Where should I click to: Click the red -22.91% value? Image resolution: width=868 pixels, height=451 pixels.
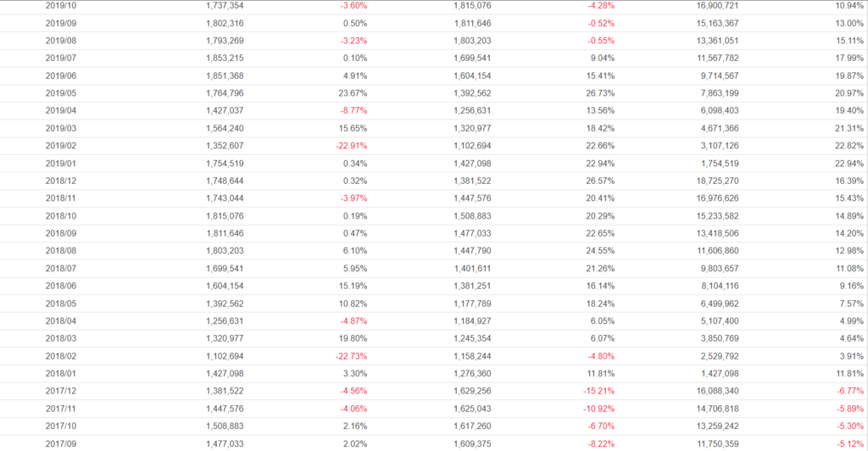click(x=350, y=146)
